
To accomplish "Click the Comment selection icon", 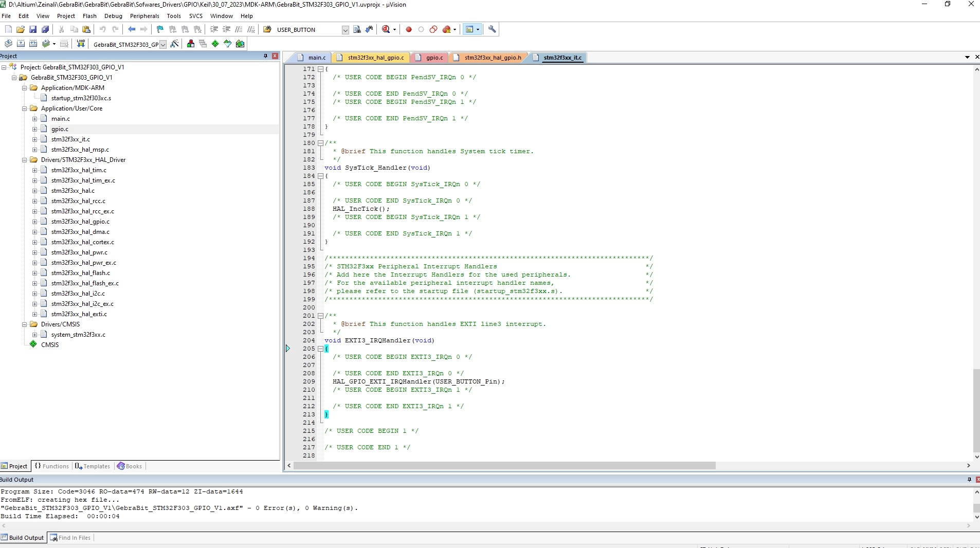I will 239,29.
